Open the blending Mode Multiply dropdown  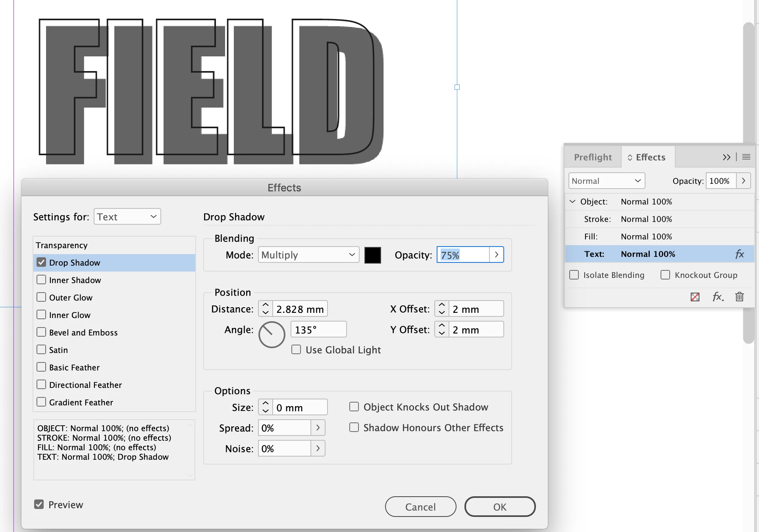pos(309,255)
